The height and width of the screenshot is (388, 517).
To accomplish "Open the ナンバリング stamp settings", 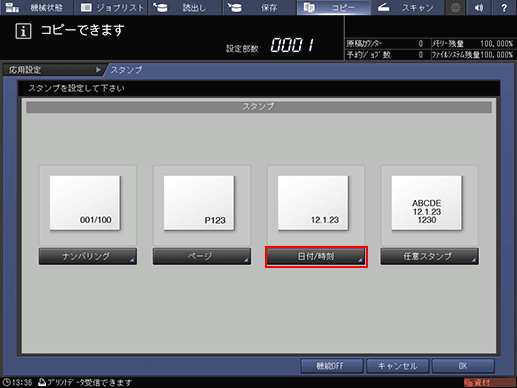I will click(88, 256).
